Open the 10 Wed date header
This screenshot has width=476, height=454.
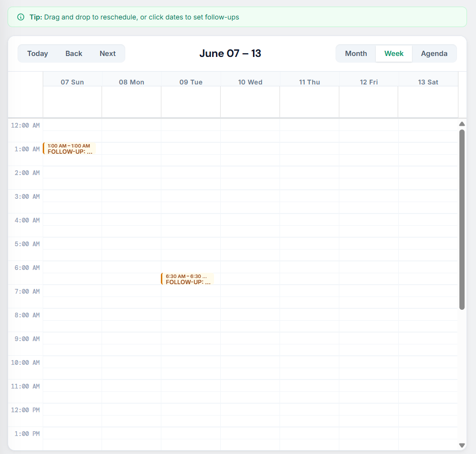250,82
